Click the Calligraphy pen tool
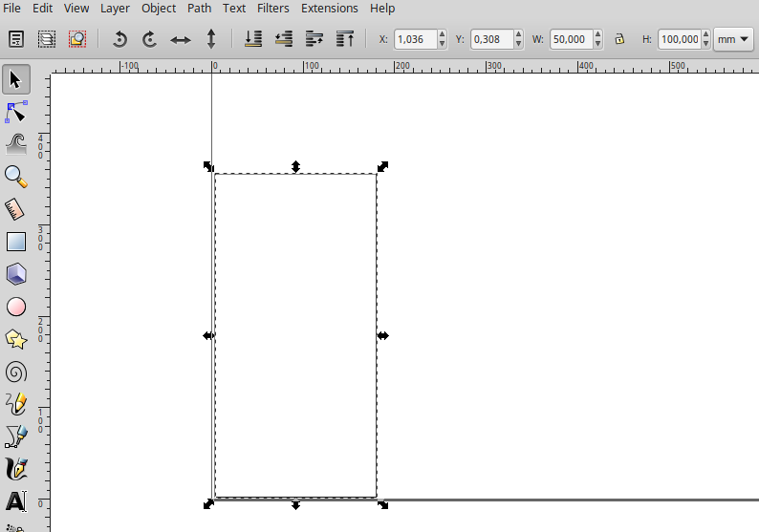 click(16, 469)
